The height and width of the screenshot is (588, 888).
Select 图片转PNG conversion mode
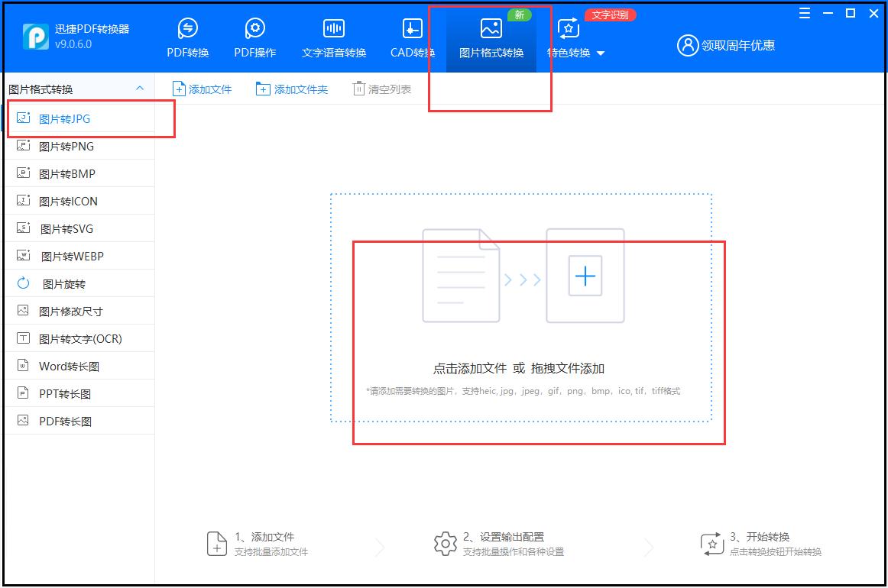69,146
